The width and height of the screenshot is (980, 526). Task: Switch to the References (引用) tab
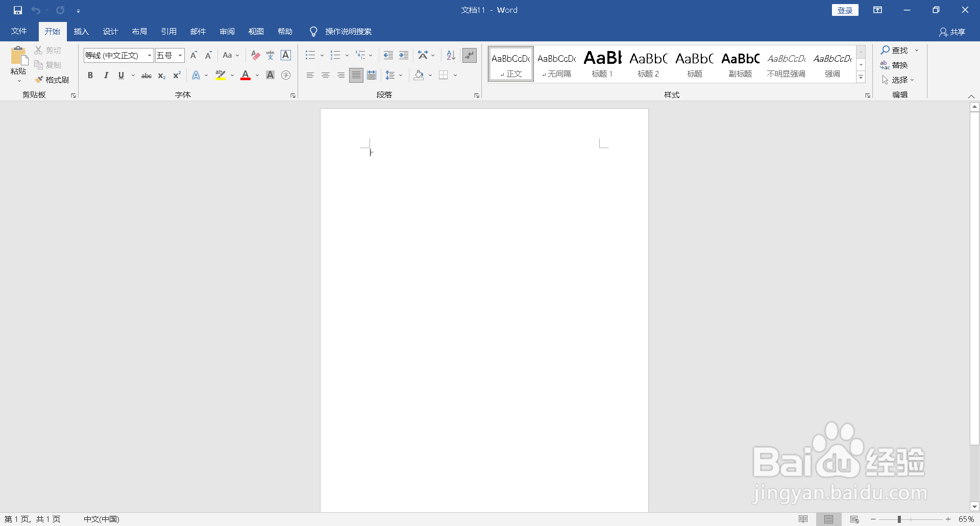[168, 32]
